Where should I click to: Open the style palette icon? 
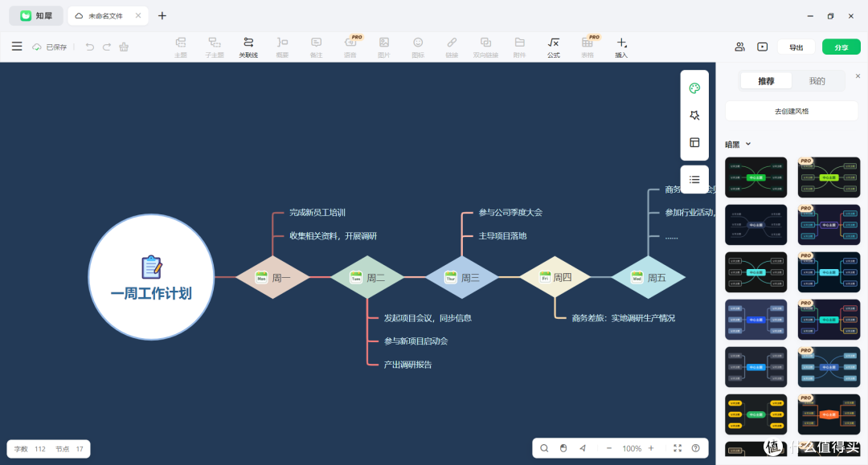[x=694, y=88]
